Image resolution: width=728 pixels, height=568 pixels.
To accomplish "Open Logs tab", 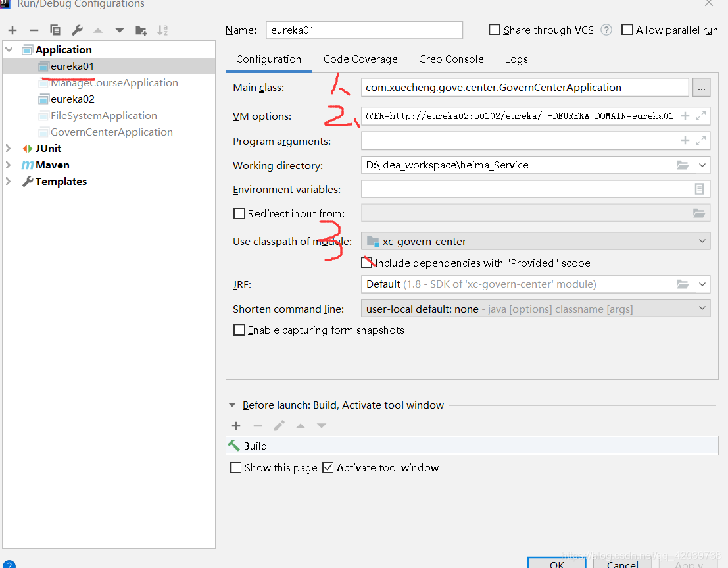I will tap(516, 59).
